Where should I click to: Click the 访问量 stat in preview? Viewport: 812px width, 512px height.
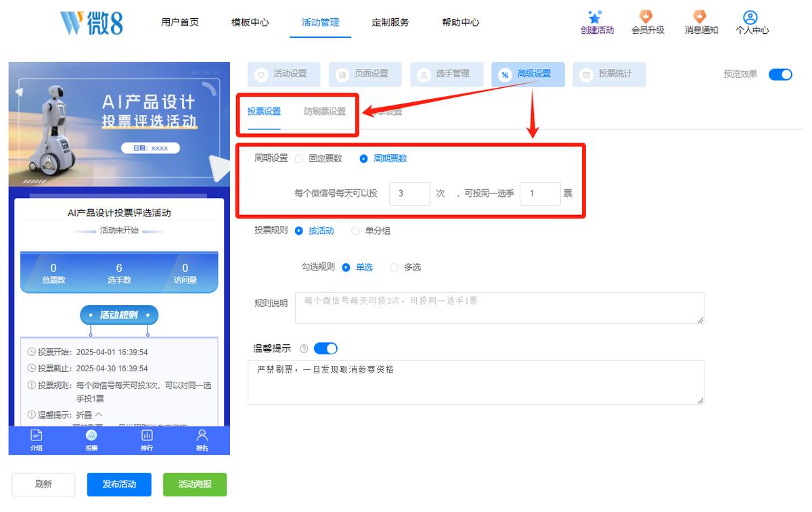tap(185, 273)
